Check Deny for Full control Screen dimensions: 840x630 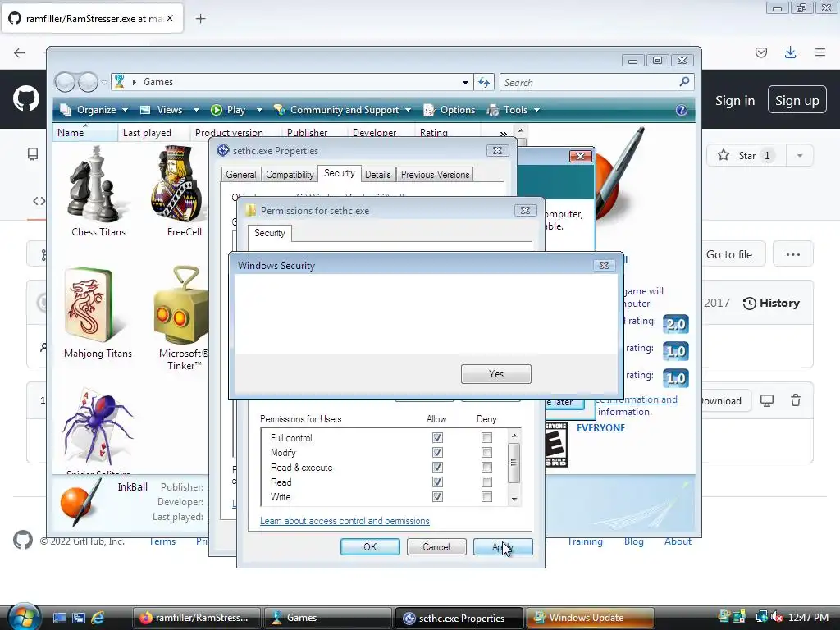pyautogui.click(x=486, y=438)
